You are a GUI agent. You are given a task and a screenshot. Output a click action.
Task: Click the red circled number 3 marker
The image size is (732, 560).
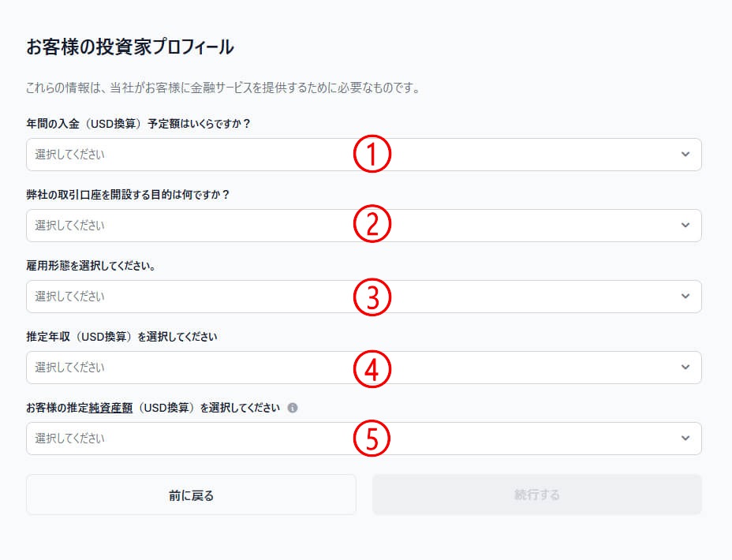pyautogui.click(x=372, y=297)
